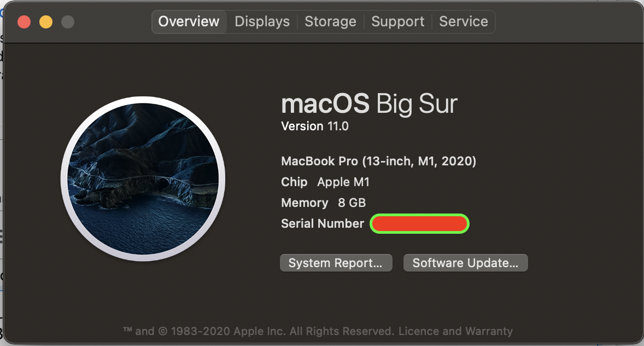
Task: Click the macOS Big Sur title
Action: (369, 104)
